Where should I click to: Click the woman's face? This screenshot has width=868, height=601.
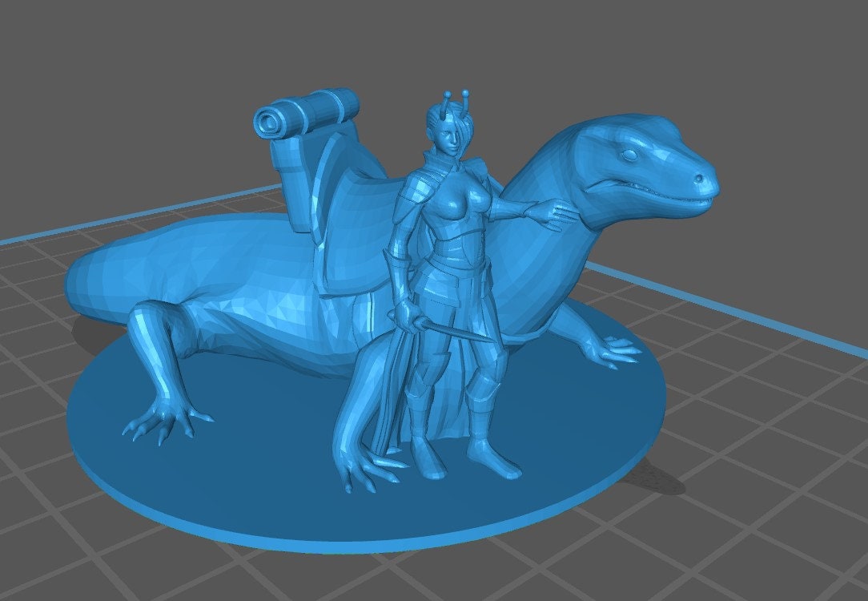point(455,145)
